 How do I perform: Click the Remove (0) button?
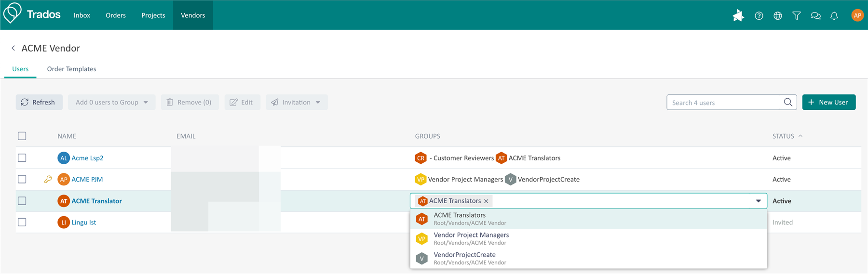[x=190, y=102]
